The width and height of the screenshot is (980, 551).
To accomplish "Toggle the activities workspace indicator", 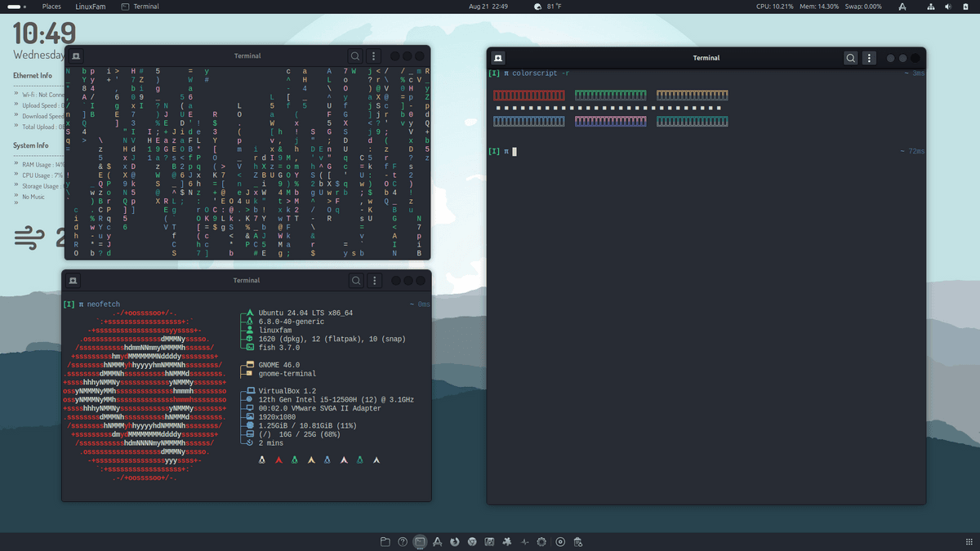I will click(15, 7).
